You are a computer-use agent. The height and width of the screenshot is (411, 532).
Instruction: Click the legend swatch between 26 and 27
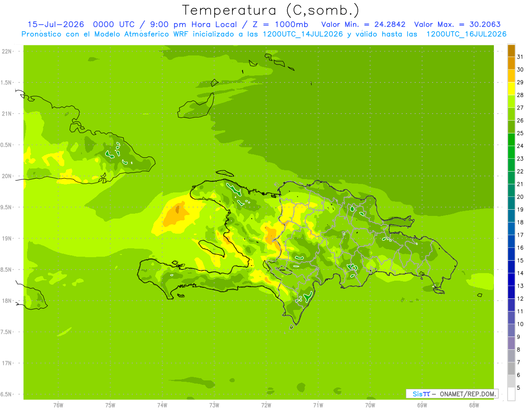click(x=511, y=114)
